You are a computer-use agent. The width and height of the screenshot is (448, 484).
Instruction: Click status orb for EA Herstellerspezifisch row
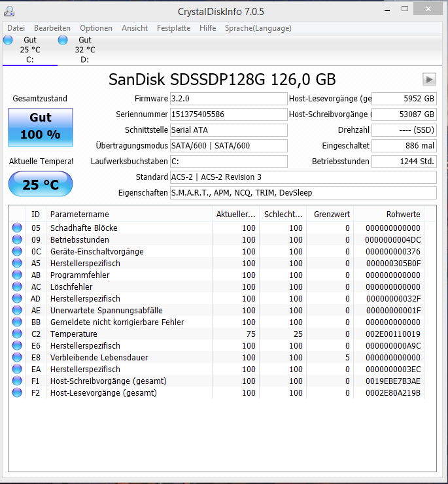[x=17, y=369]
